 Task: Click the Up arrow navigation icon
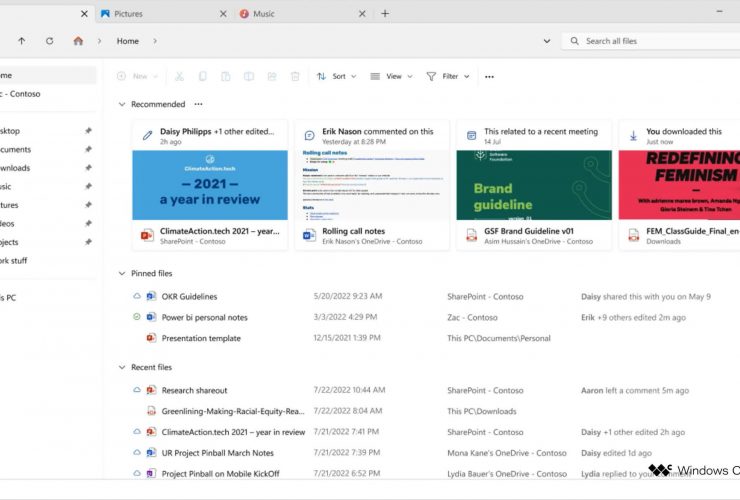click(21, 41)
